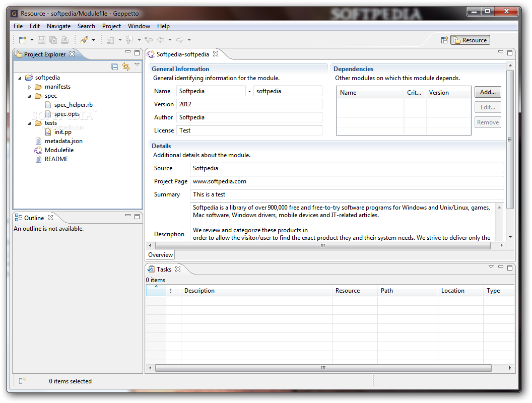Screen dimensions: 532x403
Task: Collapse the spec folder
Action: tap(30, 96)
